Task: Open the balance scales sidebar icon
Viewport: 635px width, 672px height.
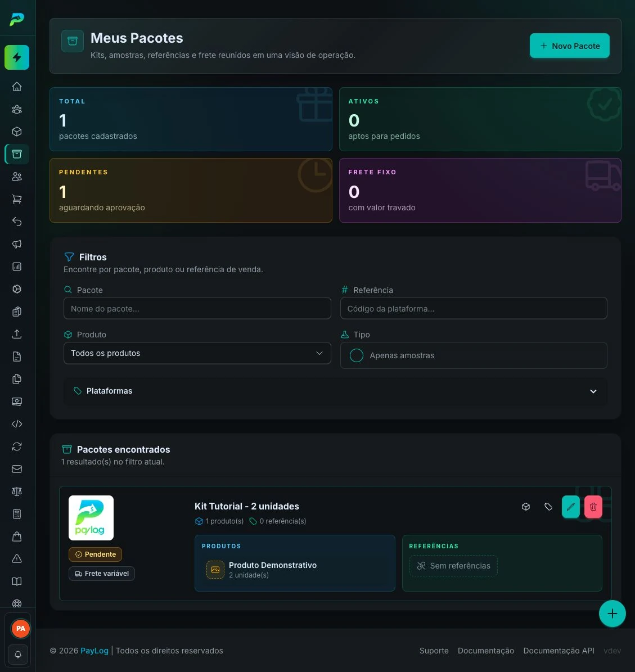Action: click(x=17, y=491)
